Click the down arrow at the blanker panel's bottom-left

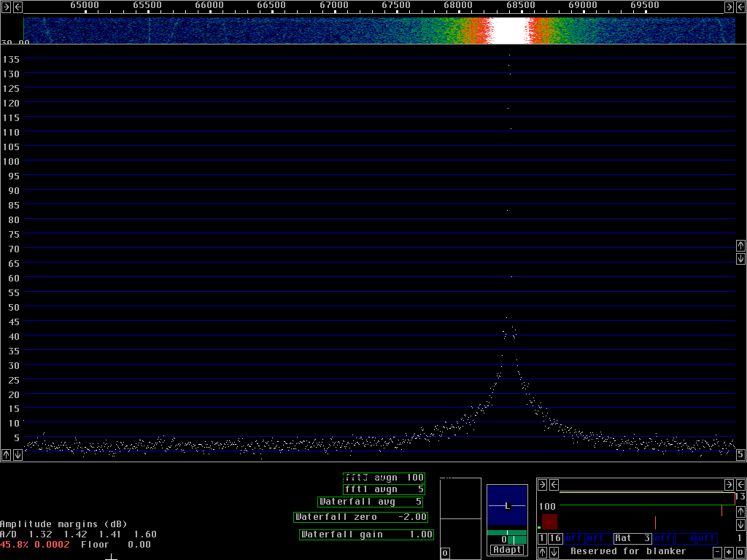tap(554, 553)
